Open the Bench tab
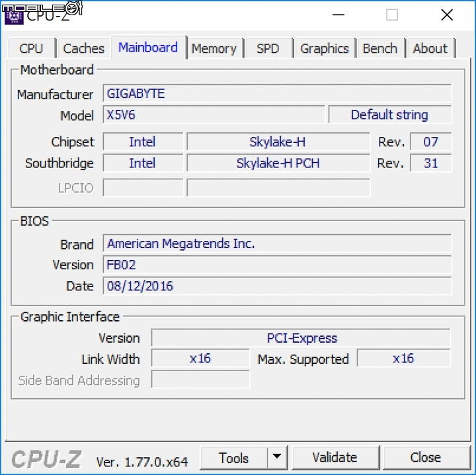This screenshot has height=475, width=476. pyautogui.click(x=380, y=48)
